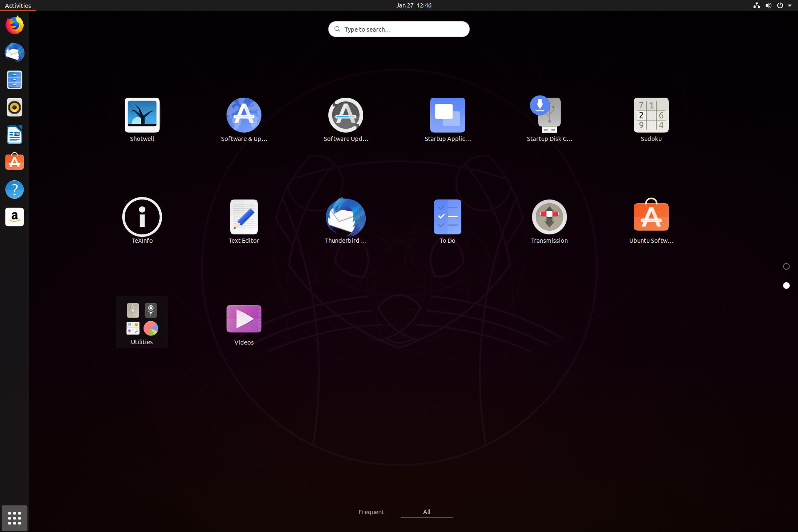Screen dimensions: 798x532
Task: Select the second page indicator dot
Action: tap(786, 286)
